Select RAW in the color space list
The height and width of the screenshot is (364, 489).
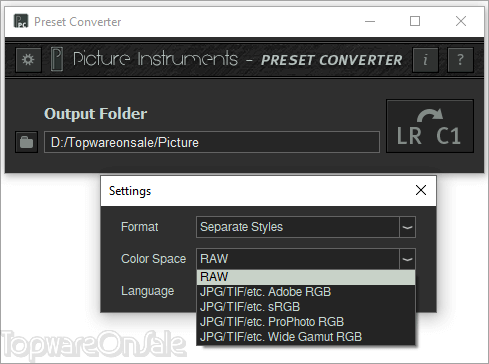(x=306, y=277)
